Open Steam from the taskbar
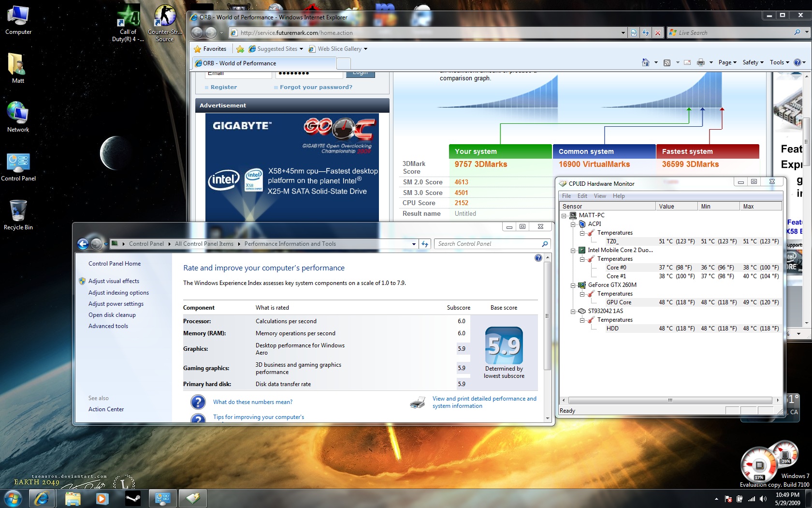 (x=132, y=498)
